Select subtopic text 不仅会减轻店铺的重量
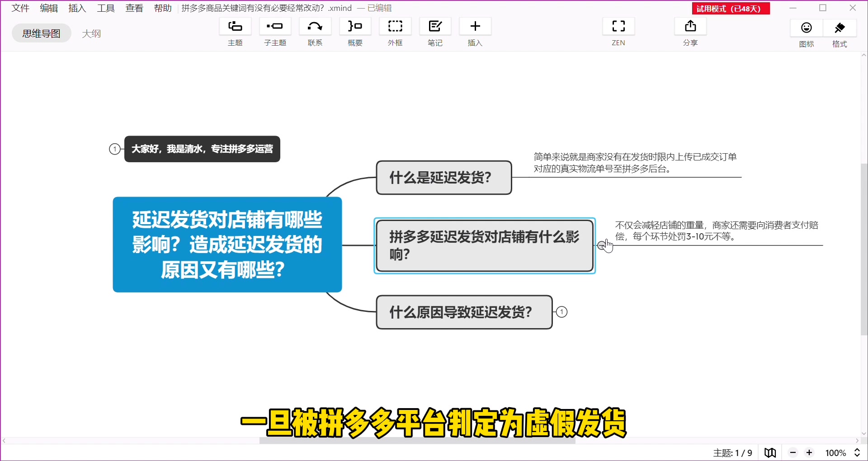 [717, 230]
